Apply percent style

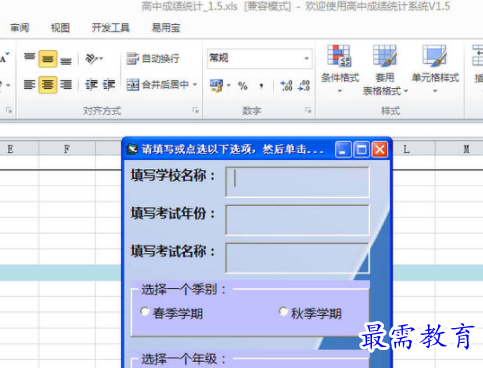(243, 86)
